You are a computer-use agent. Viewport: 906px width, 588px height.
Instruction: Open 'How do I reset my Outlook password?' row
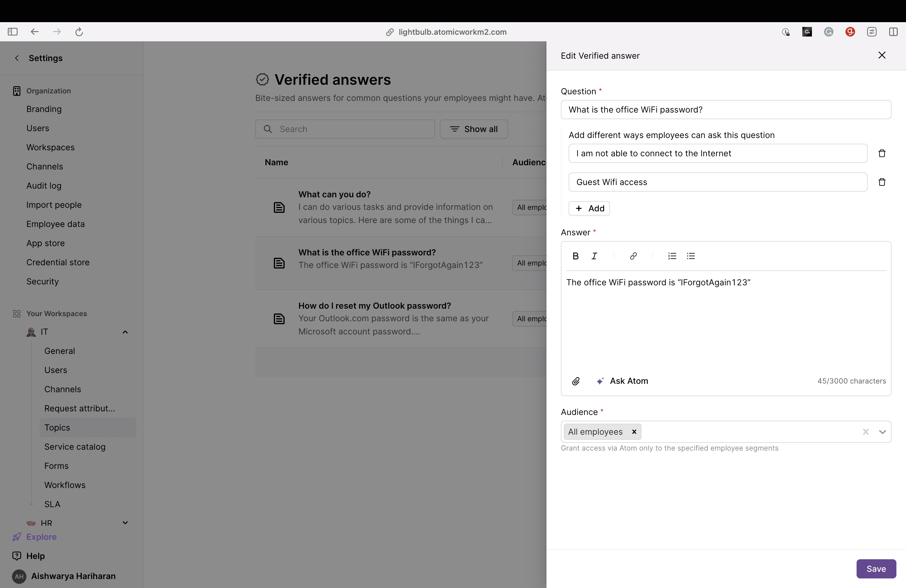point(401,319)
